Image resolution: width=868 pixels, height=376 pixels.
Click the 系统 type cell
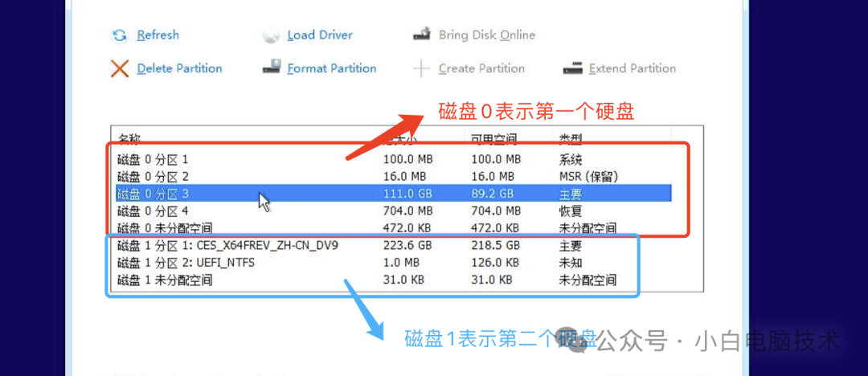(571, 160)
